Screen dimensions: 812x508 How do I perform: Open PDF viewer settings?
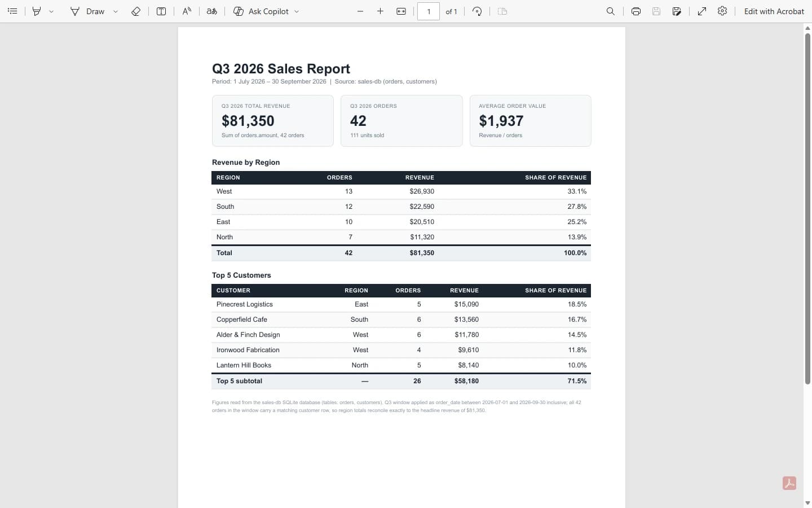722,11
